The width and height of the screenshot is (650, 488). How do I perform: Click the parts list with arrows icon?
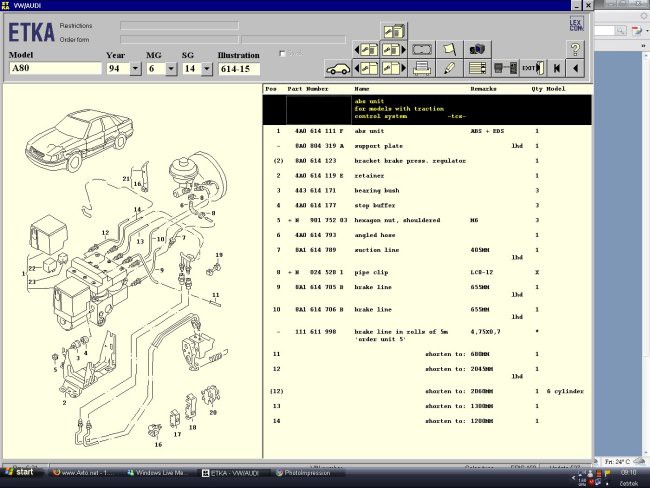pyautogui.click(x=477, y=68)
